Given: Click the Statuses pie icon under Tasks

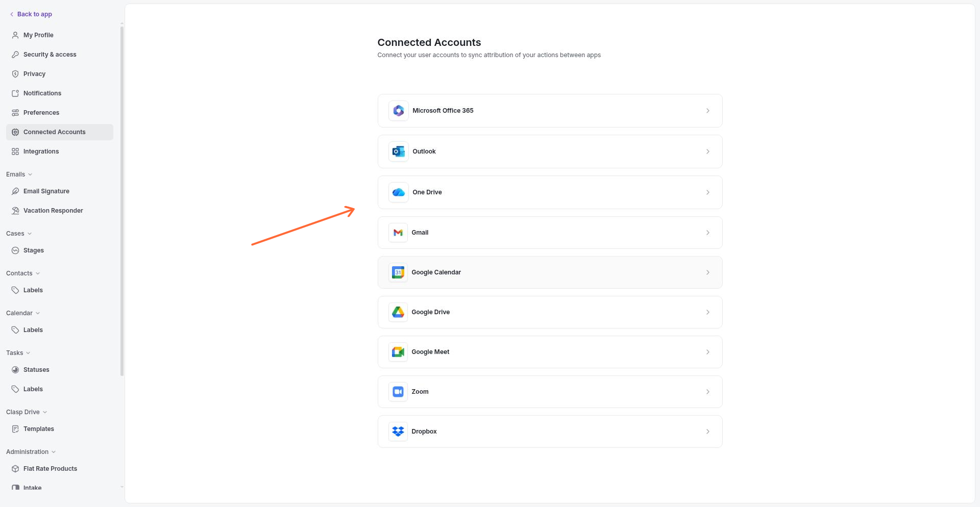Looking at the screenshot, I should (x=15, y=370).
